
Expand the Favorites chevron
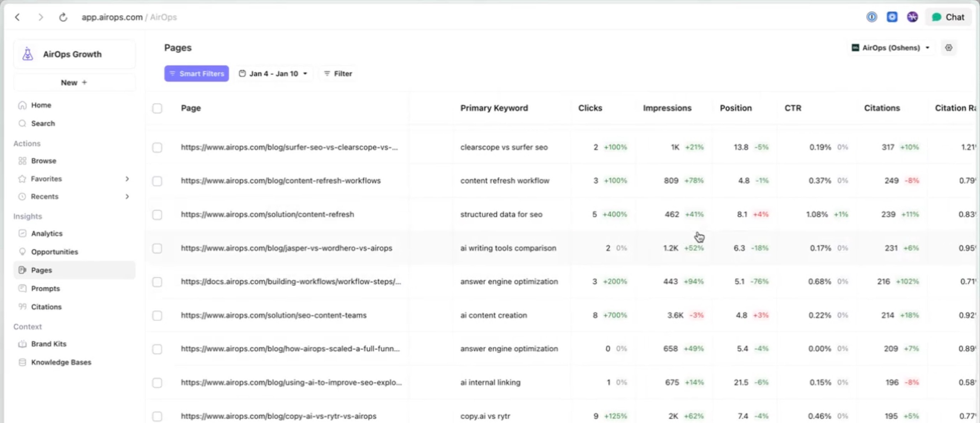pyautogui.click(x=127, y=178)
